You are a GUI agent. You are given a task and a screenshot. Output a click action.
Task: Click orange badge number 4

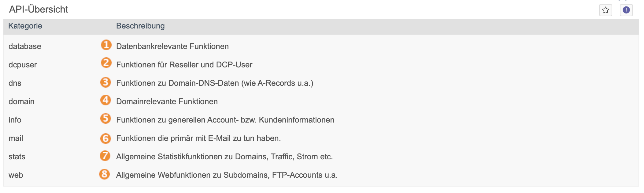pyautogui.click(x=106, y=100)
